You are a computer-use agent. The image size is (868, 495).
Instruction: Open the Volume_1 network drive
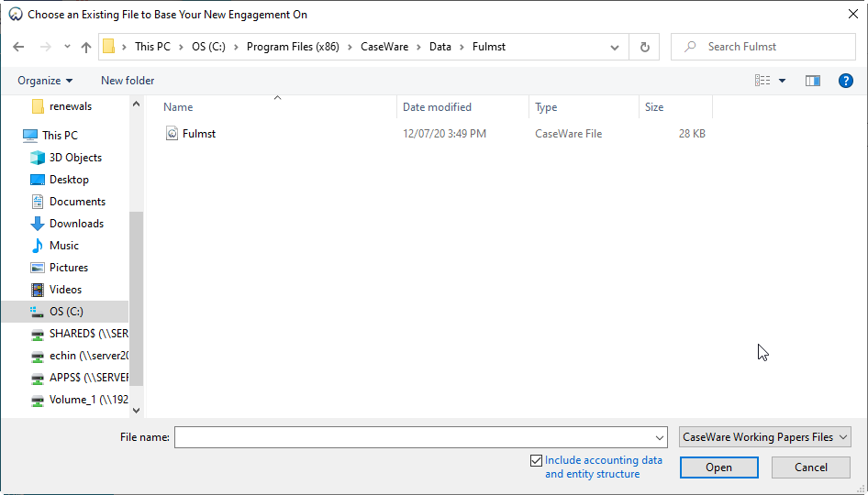click(x=79, y=400)
